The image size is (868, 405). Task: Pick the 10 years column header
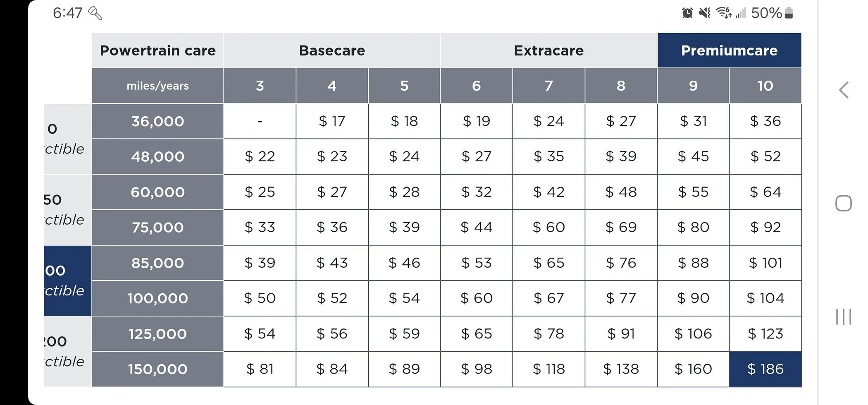[x=765, y=86]
